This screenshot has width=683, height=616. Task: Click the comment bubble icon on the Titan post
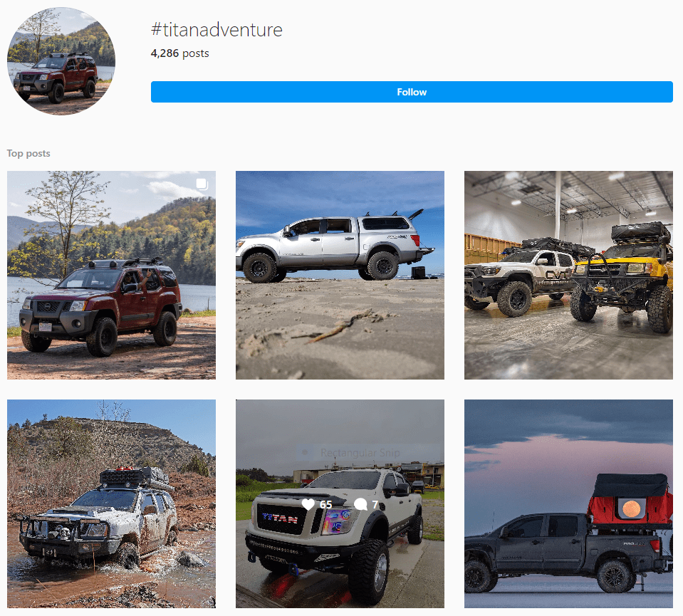click(360, 504)
